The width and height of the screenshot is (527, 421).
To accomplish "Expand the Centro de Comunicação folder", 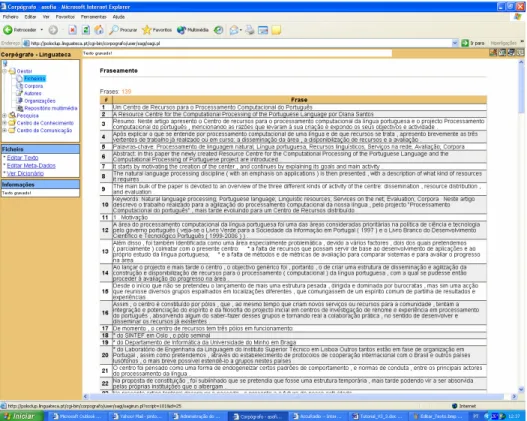I will [4, 130].
